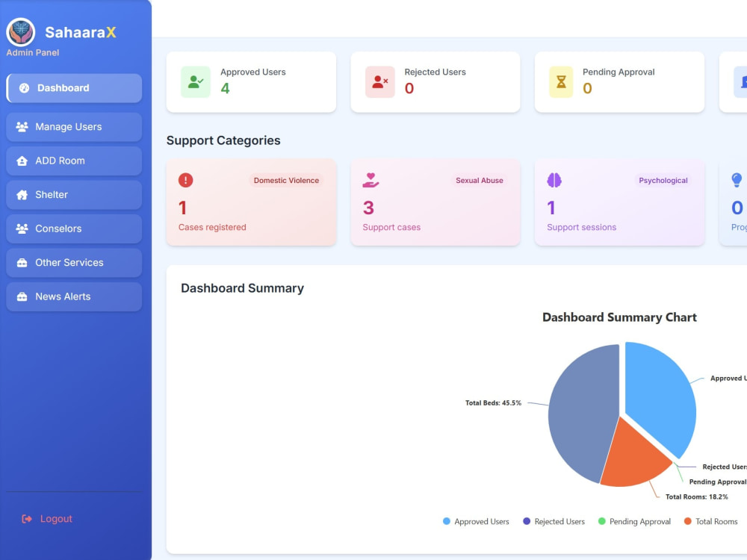Toggle Approved Users legend swatch
This screenshot has width=747, height=560.
(447, 521)
